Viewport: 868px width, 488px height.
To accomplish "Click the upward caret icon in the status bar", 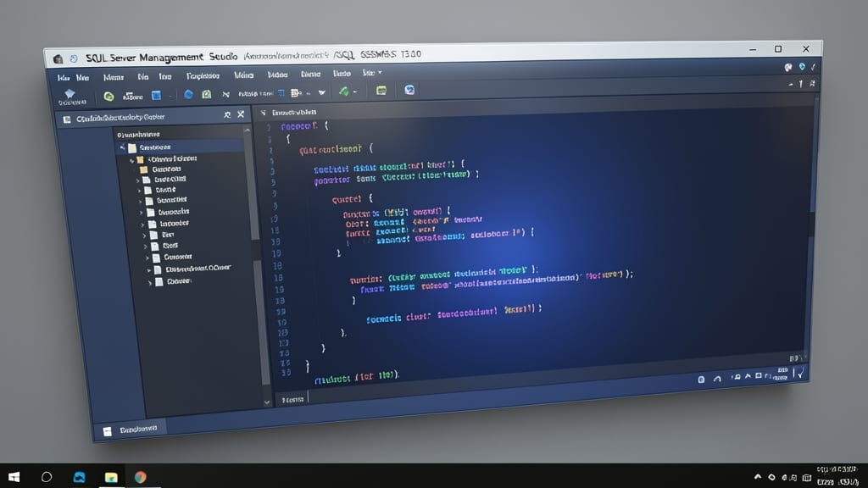I will pyautogui.click(x=748, y=376).
